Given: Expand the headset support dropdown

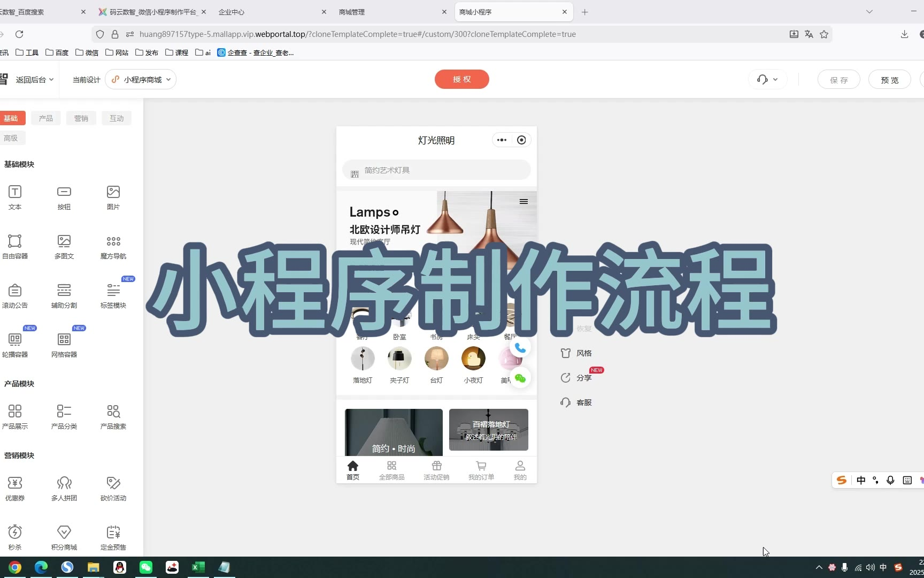Looking at the screenshot, I should point(767,80).
